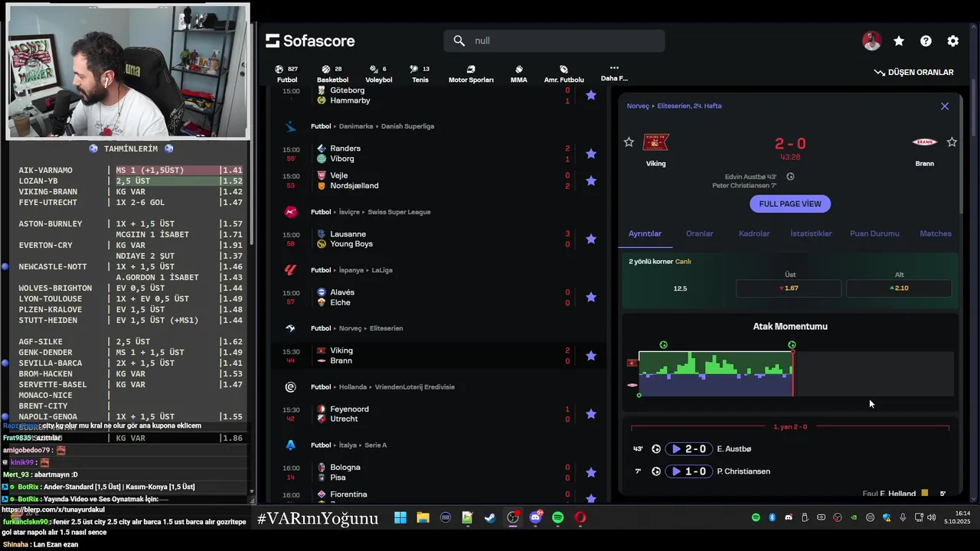Favorite the Viking team in detail panel

(629, 142)
